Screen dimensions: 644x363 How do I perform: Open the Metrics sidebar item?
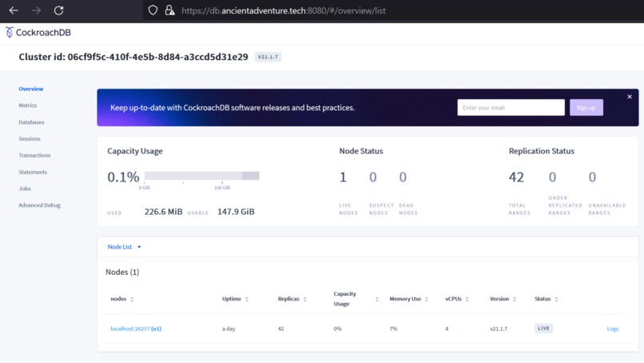[x=27, y=106]
